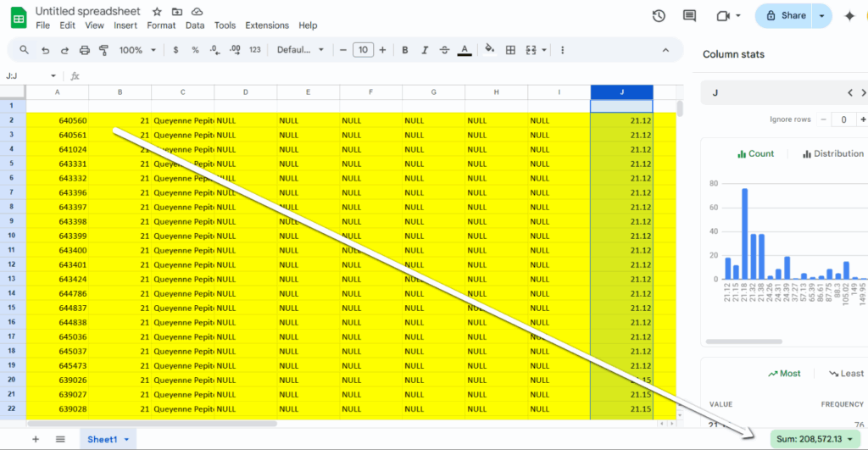
Task: Open the Edit menu
Action: click(68, 25)
